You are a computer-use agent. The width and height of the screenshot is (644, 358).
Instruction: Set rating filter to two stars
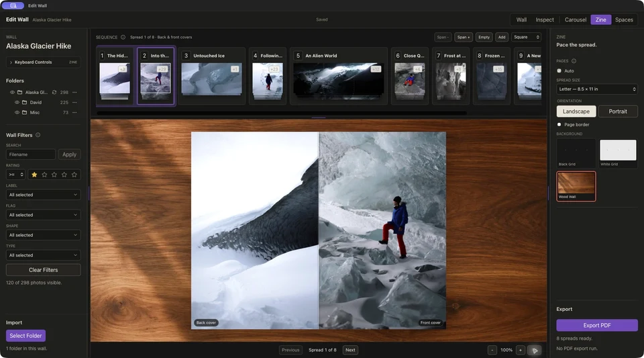point(44,175)
